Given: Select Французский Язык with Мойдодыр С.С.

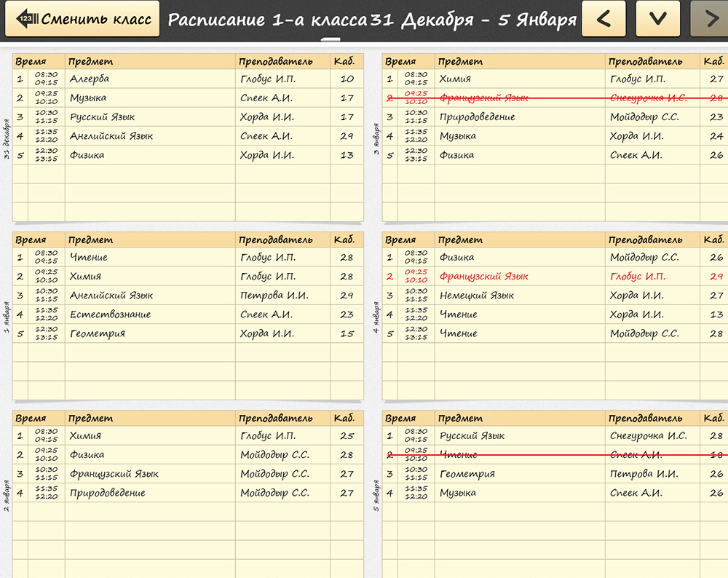Looking at the screenshot, I should 188,474.
